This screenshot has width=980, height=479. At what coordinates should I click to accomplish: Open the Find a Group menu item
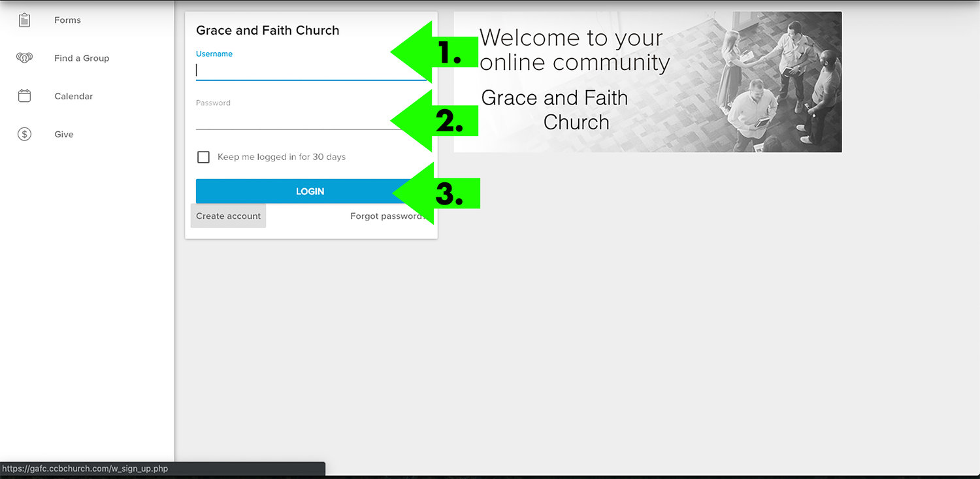[x=82, y=58]
